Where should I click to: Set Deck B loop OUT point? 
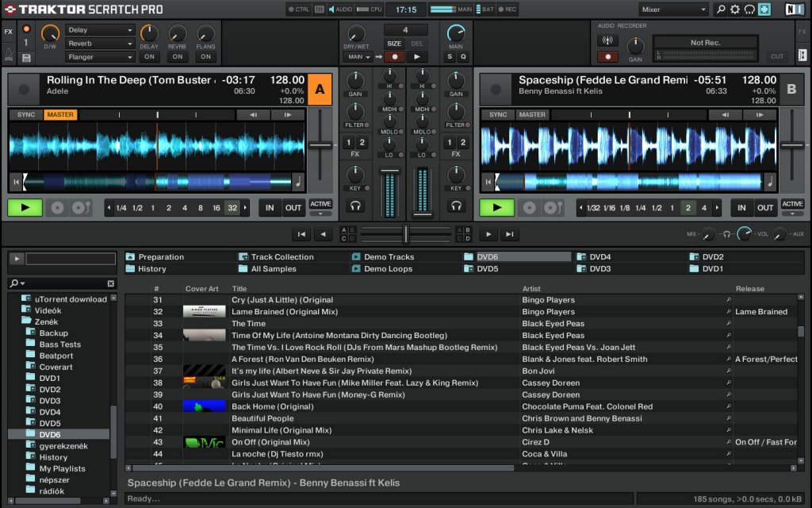click(x=765, y=208)
